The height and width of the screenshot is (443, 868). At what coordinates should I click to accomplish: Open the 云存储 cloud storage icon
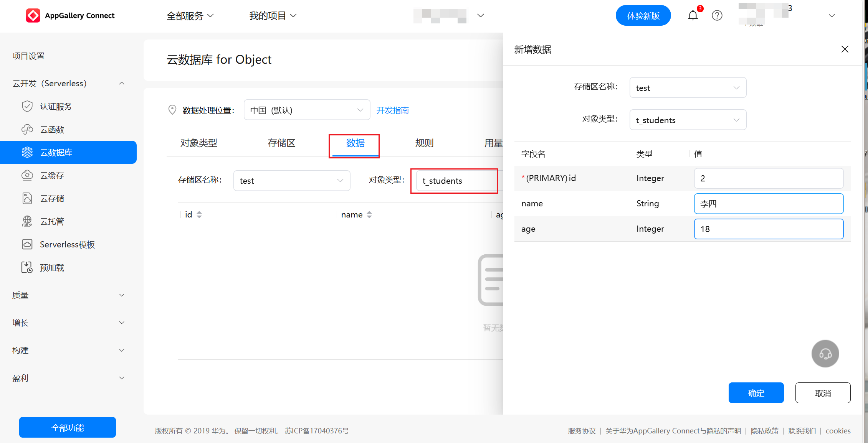pyautogui.click(x=27, y=198)
